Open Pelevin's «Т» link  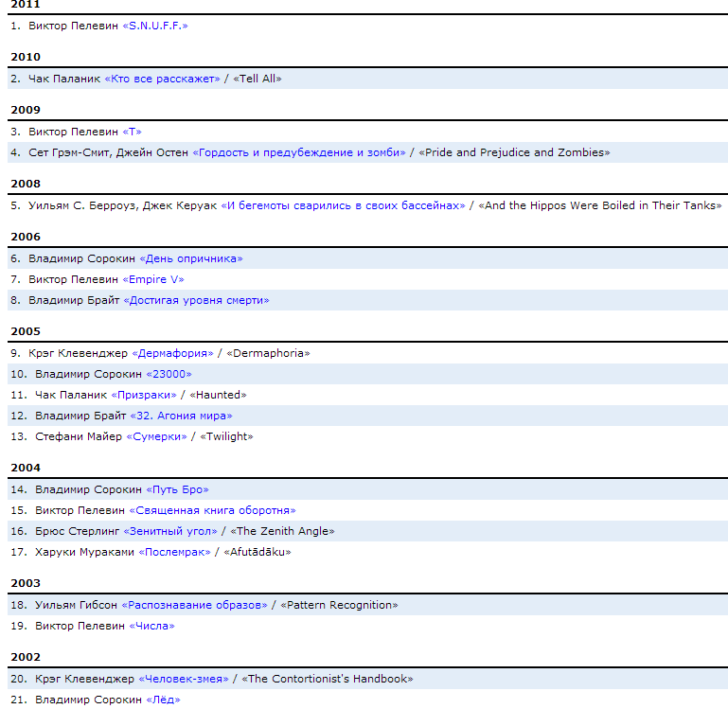click(x=132, y=132)
